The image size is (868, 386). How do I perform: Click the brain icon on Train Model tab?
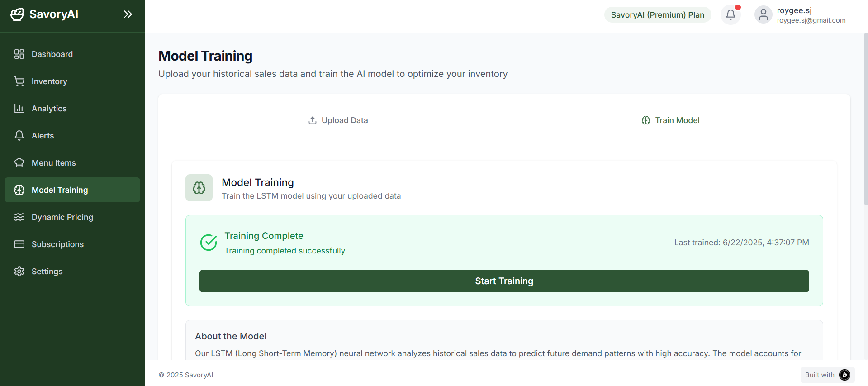click(646, 120)
